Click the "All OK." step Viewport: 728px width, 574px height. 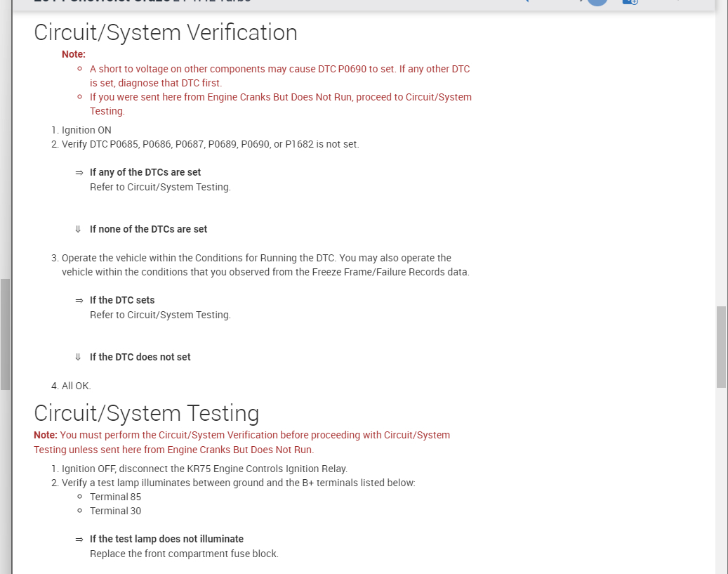click(x=76, y=386)
